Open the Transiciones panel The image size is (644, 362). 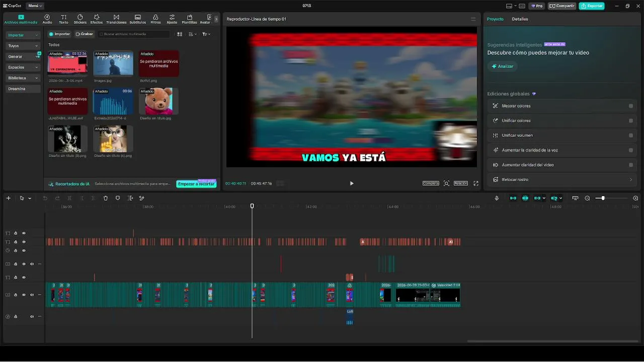pyautogui.click(x=116, y=19)
